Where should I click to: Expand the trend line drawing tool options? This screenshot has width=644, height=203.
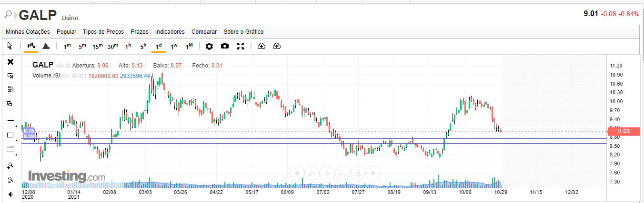(17, 126)
